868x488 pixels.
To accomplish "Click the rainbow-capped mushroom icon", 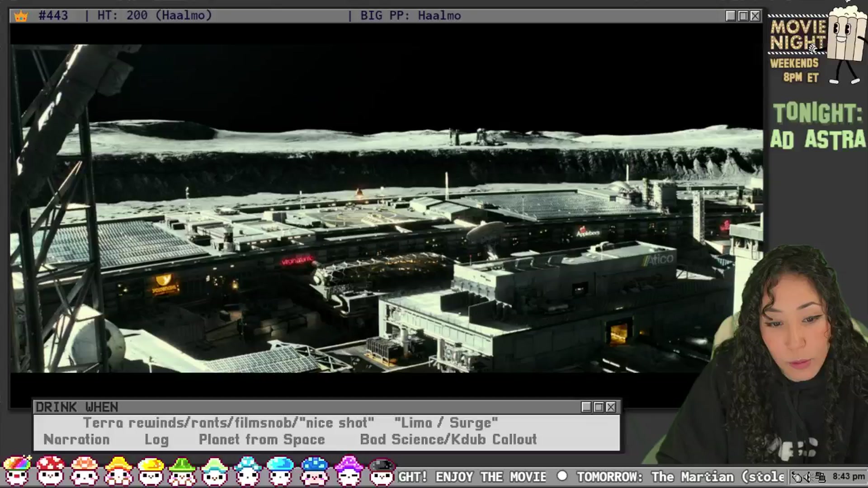I will click(17, 471).
